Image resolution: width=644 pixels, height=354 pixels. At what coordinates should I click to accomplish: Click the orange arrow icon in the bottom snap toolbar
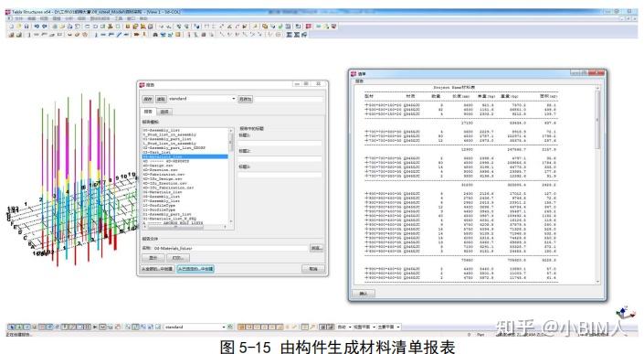click(x=311, y=327)
